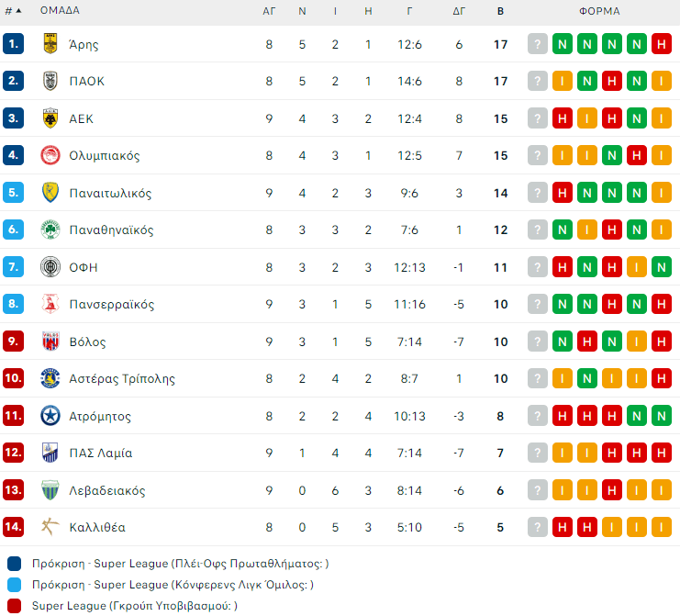
Task: Click Άρης's red Η last-match form badge
Action: point(662,44)
